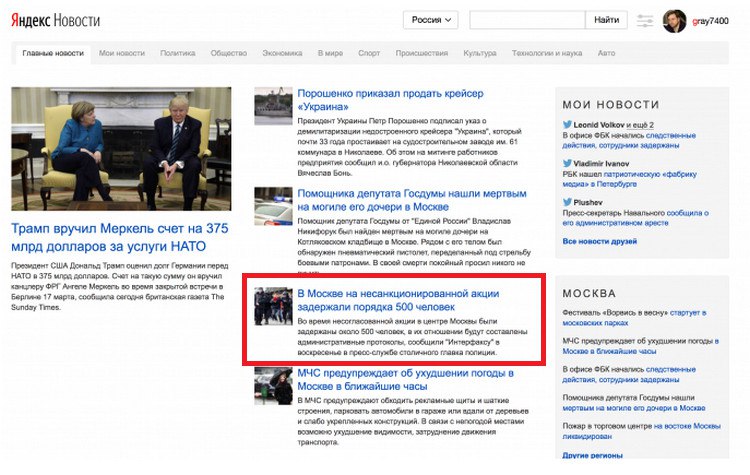Select the Главные новости tab
This screenshot has height=475, width=750.
click(53, 53)
